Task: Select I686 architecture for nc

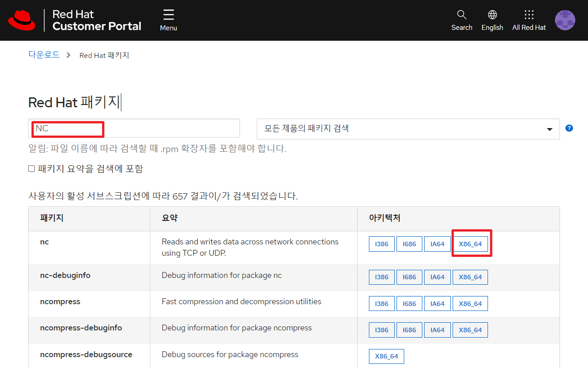Action: tap(409, 244)
